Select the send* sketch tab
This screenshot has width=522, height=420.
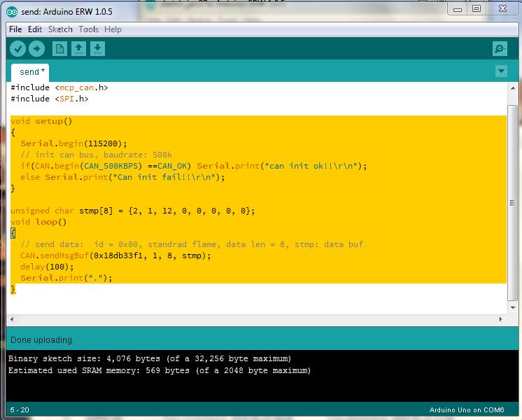(x=30, y=72)
